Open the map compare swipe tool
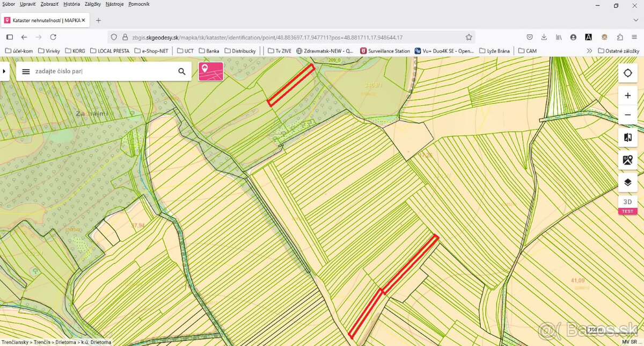Screen dimensions: 644x346 pos(627,138)
